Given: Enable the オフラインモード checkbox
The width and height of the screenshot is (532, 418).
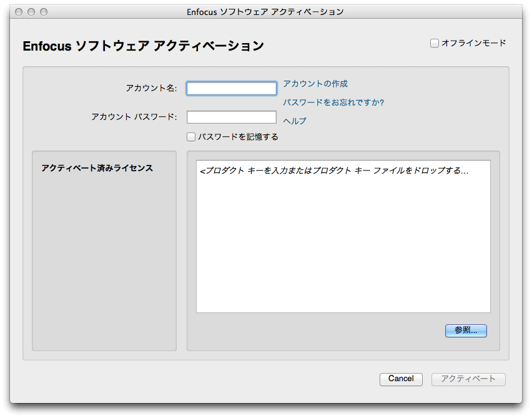Looking at the screenshot, I should [435, 43].
